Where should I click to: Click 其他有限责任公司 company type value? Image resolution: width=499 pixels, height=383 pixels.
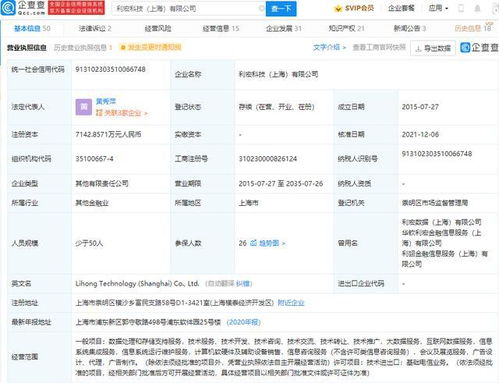(x=102, y=183)
